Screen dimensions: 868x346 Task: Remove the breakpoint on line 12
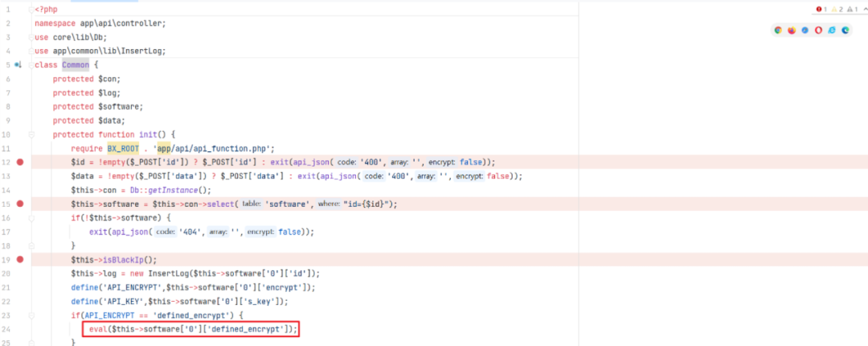pyautogui.click(x=20, y=162)
